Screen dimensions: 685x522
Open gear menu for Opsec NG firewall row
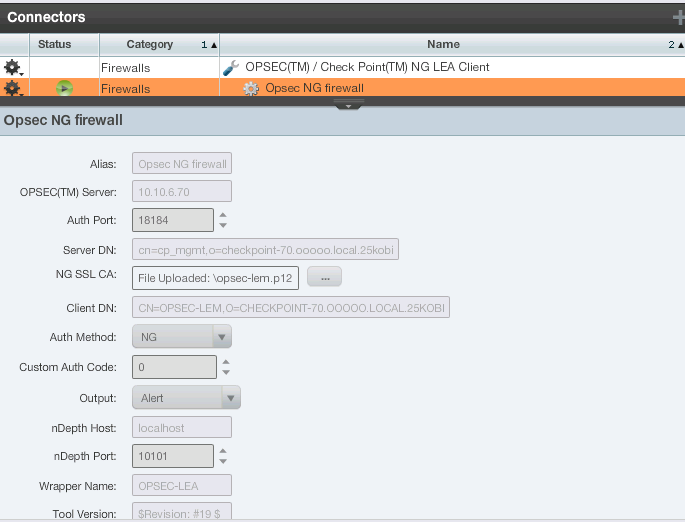[13, 88]
